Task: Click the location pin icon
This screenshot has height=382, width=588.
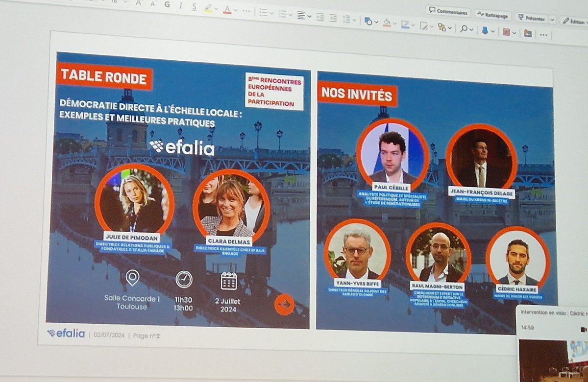Action: (132, 278)
